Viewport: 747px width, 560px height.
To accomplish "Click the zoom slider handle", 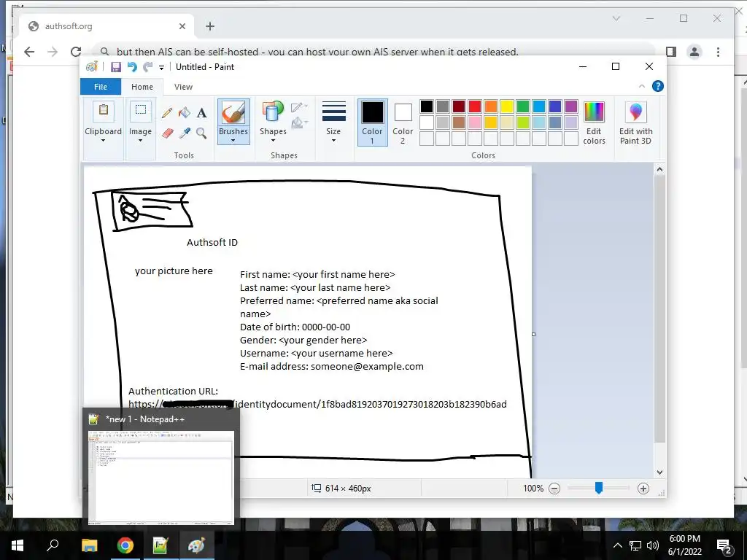I will (599, 488).
